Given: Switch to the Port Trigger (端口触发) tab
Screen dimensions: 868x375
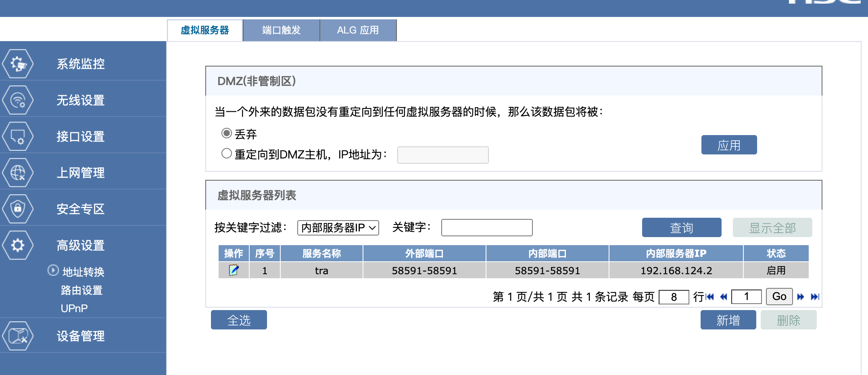Looking at the screenshot, I should click(x=281, y=30).
